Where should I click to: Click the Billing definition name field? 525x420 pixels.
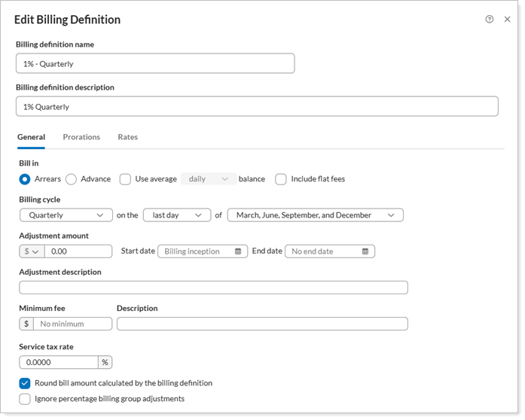[x=155, y=64]
